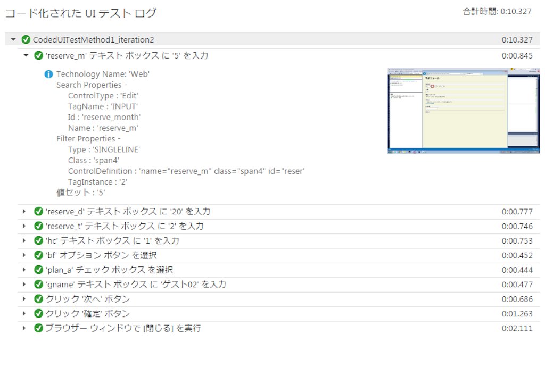This screenshot has height=392, width=545.
Task: Click the pass icon of '次へ' button step
Action: coord(38,299)
